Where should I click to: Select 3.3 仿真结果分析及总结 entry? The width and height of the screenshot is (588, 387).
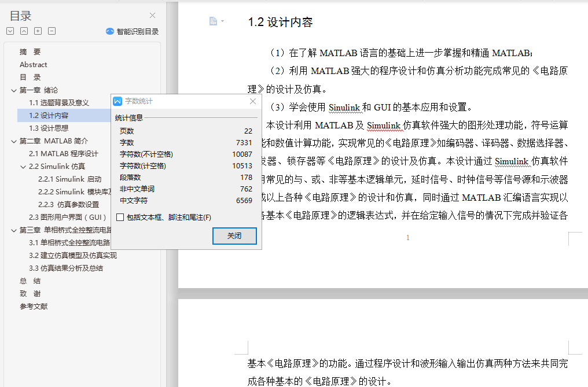66,268
